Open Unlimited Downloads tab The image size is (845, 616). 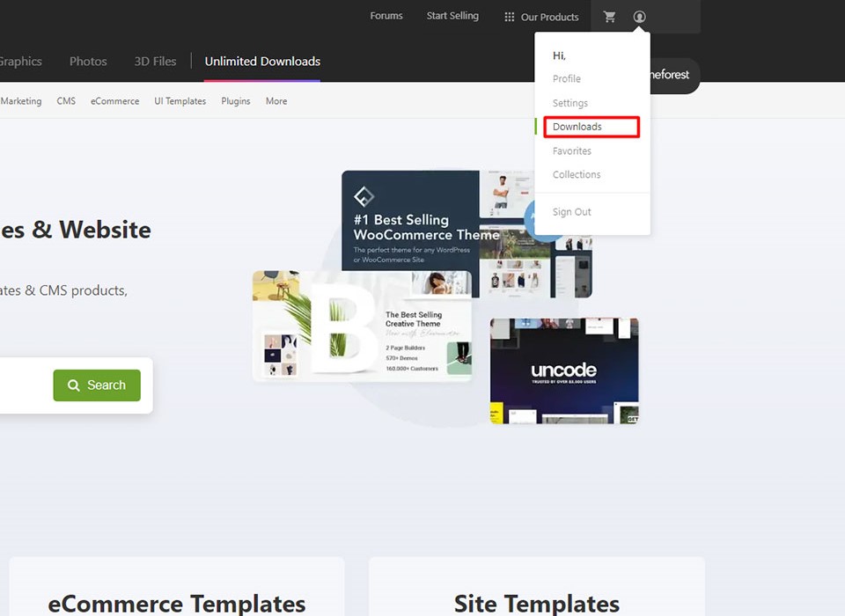tap(262, 62)
